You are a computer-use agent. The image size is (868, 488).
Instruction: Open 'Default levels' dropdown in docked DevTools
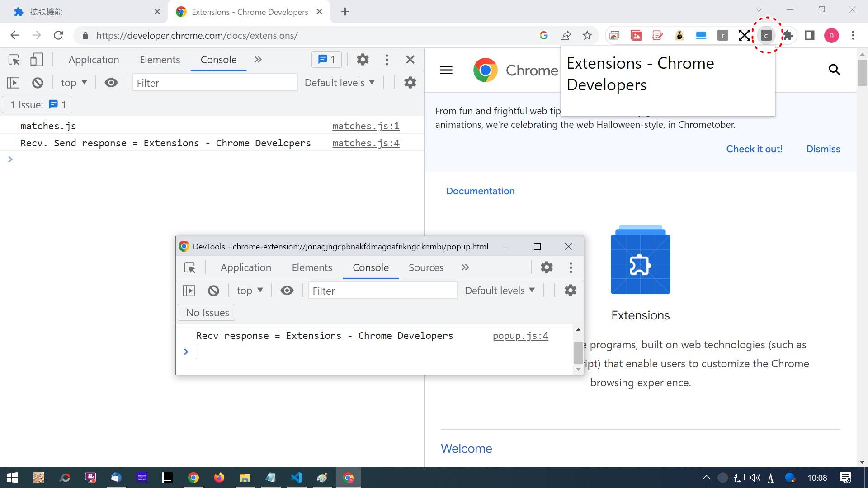340,83
